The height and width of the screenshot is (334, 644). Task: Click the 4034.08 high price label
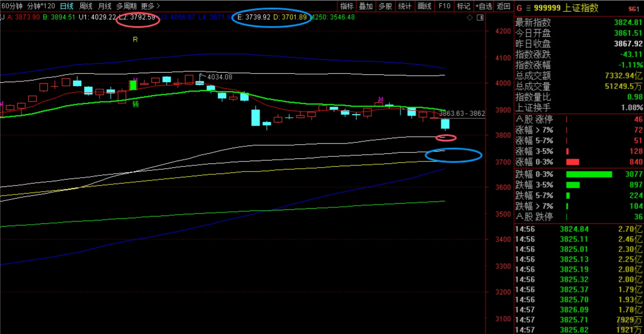pyautogui.click(x=220, y=77)
